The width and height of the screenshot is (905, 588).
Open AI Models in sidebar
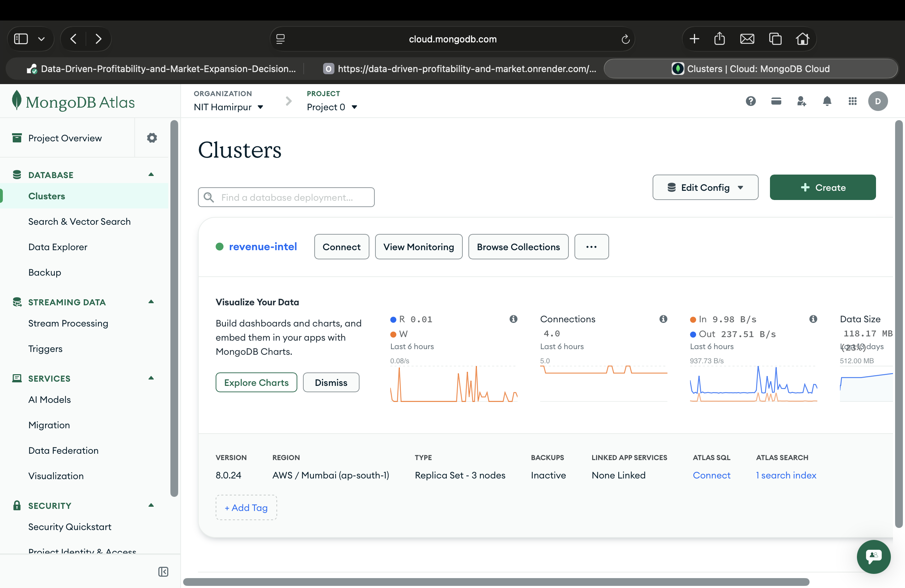pyautogui.click(x=49, y=400)
